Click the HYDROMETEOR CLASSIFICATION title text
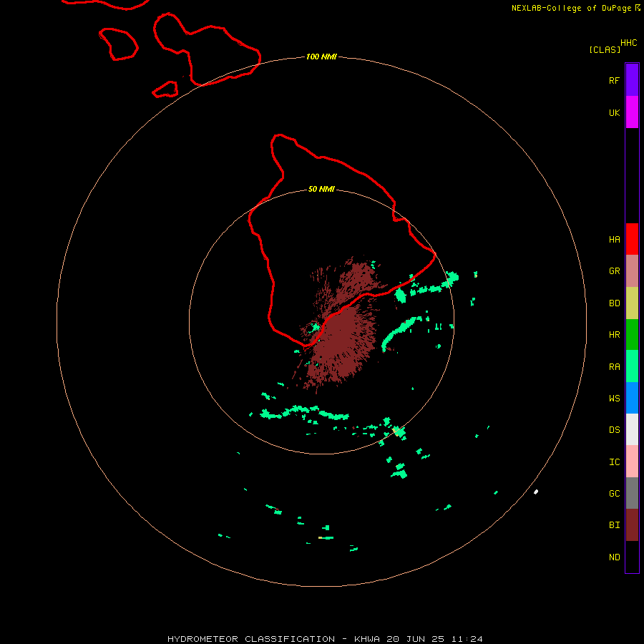This screenshot has height=644, width=644. [251, 639]
